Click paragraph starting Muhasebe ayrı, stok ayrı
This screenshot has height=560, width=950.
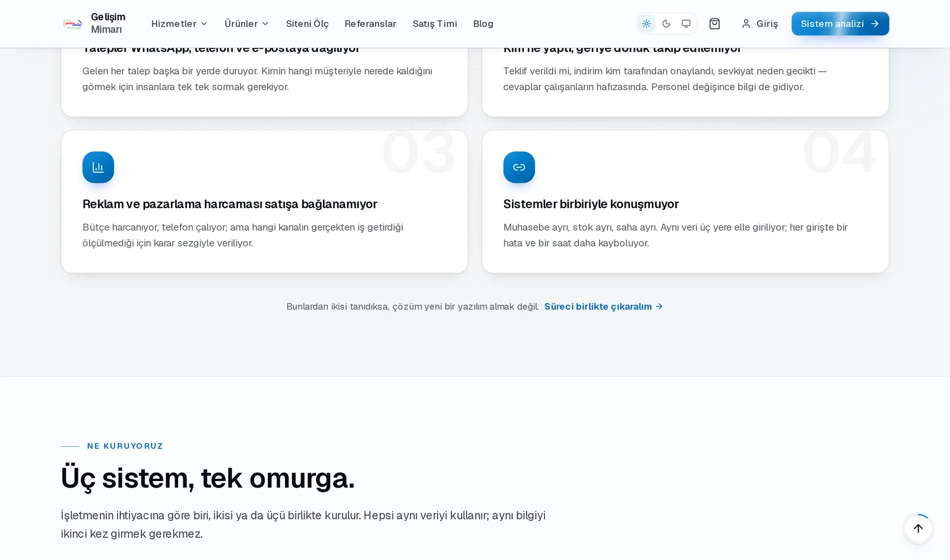[x=675, y=235]
